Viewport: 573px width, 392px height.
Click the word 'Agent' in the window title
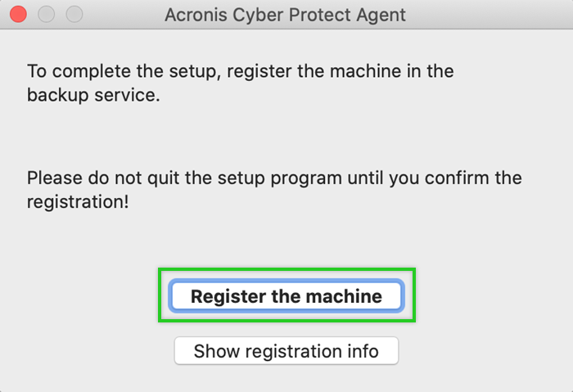coord(380,15)
